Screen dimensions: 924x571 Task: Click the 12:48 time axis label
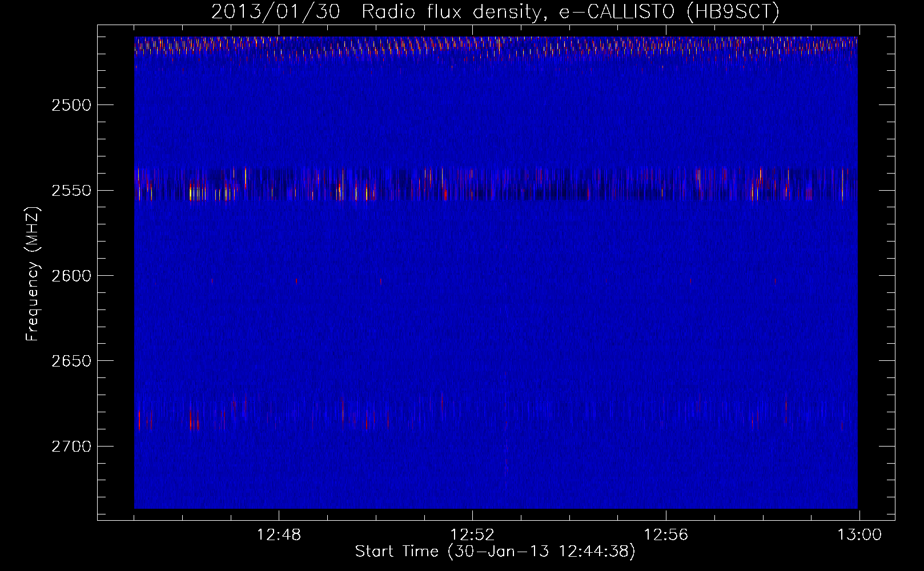[279, 535]
